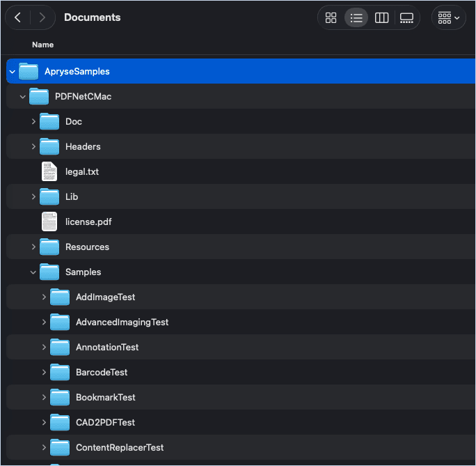Click the Doc folder icon
Viewport: 476px width, 466px height.
click(x=49, y=121)
